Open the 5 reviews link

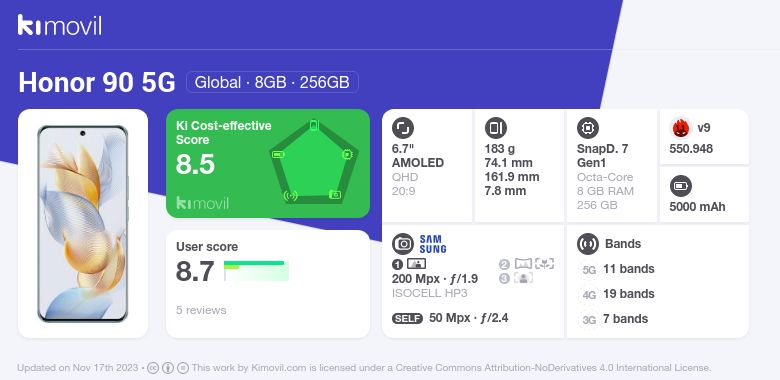click(x=201, y=310)
